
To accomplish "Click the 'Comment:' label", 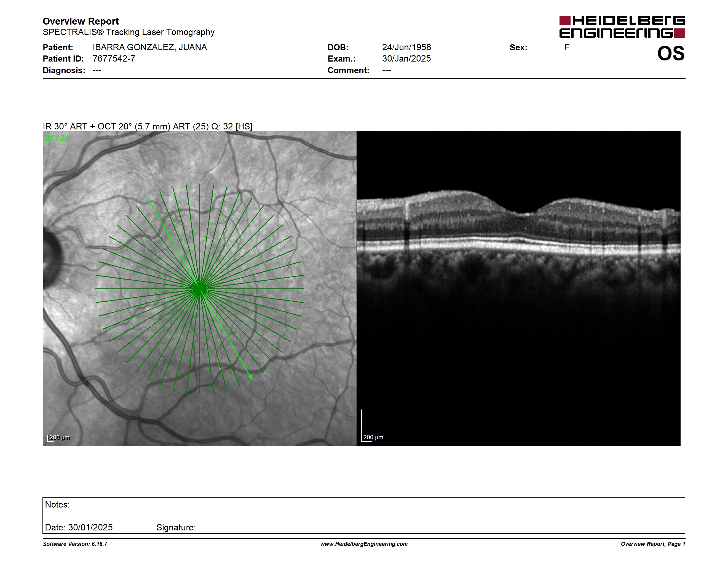I will click(348, 70).
